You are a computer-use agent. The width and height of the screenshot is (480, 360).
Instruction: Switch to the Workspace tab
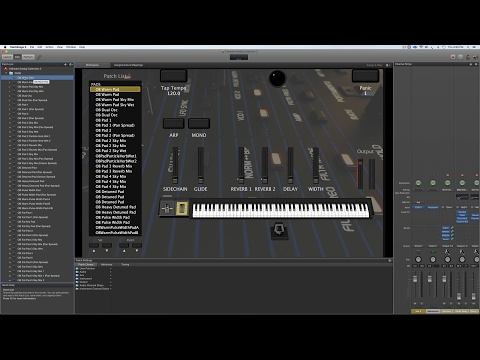click(92, 65)
